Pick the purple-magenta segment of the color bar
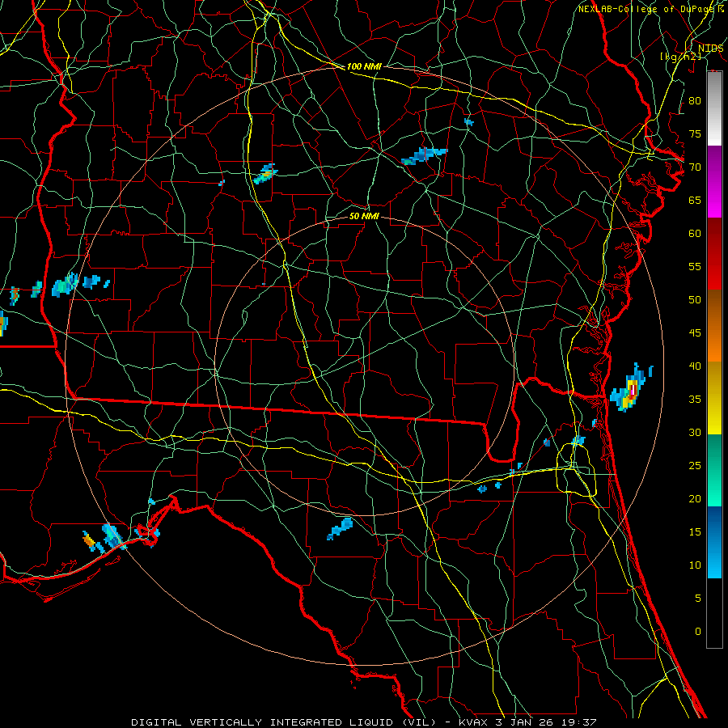This screenshot has height=728, width=728. [x=714, y=182]
